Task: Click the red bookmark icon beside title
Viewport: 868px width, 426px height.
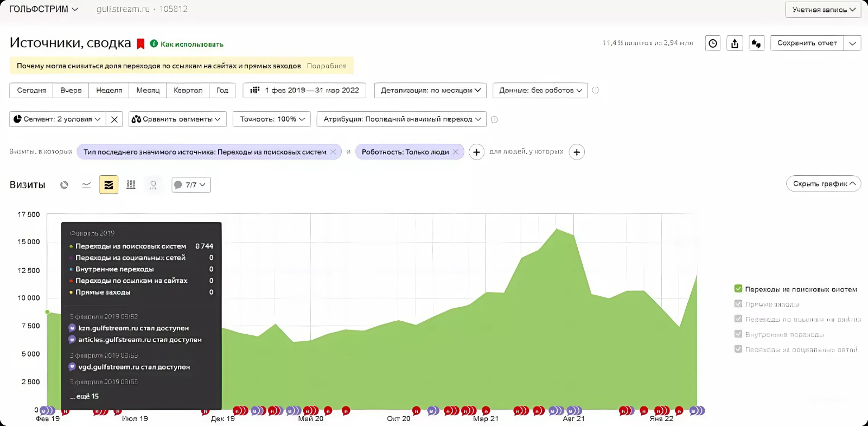Action: pos(141,44)
